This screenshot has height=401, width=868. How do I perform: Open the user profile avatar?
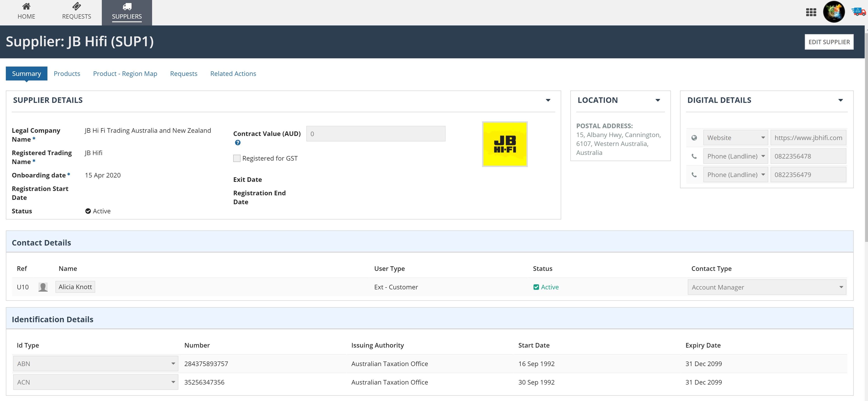tap(834, 12)
